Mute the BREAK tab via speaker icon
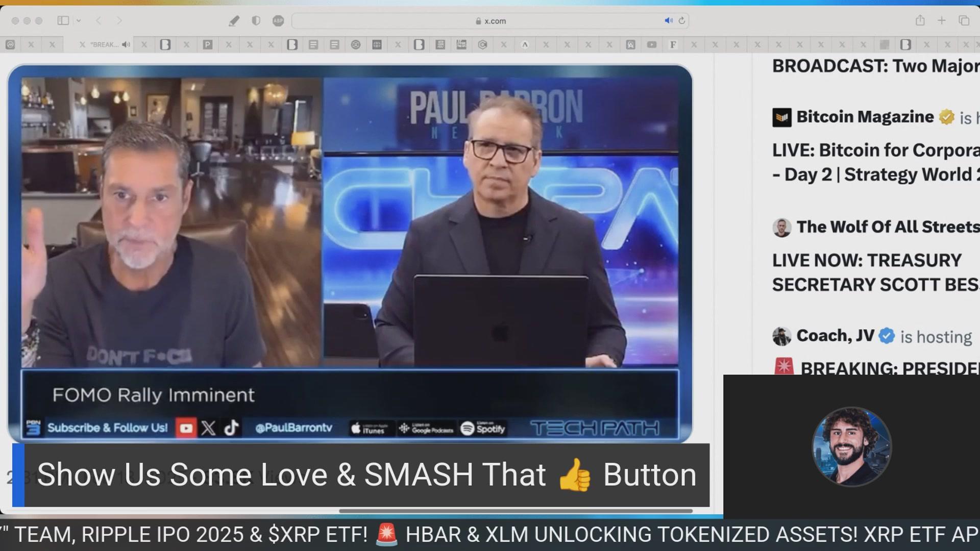Viewport: 980px width, 551px height. [126, 44]
